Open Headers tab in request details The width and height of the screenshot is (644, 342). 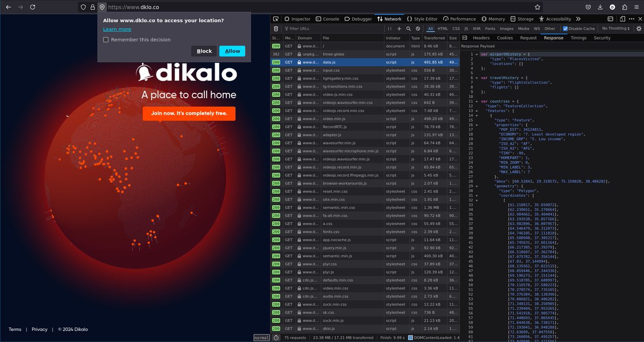481,38
